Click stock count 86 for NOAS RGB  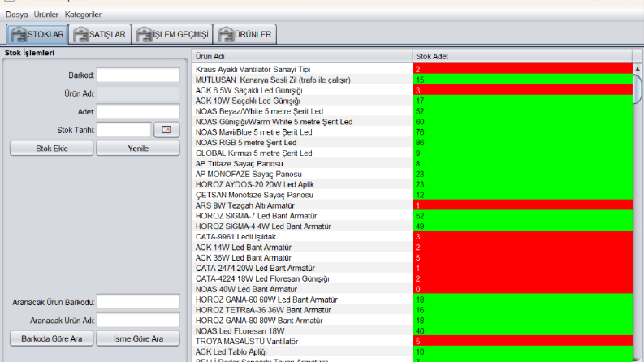tap(522, 142)
